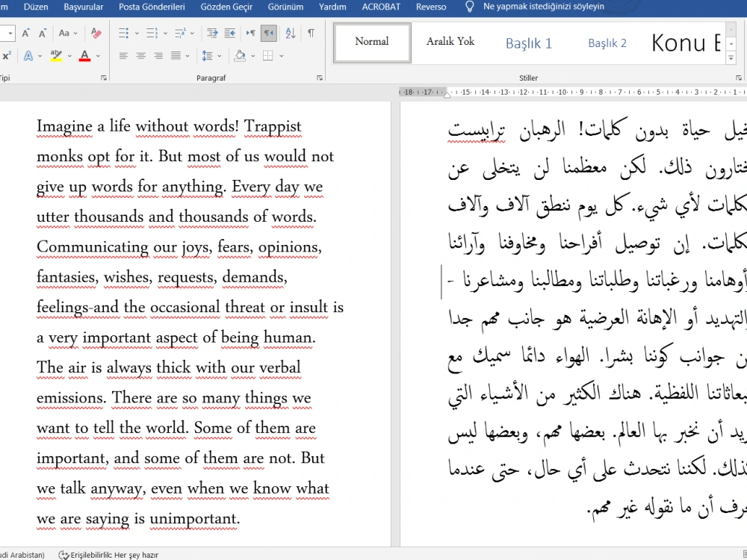Screen dimensions: 747x560
Task: Increase font size with the grow font icon
Action: pyautogui.click(x=25, y=33)
